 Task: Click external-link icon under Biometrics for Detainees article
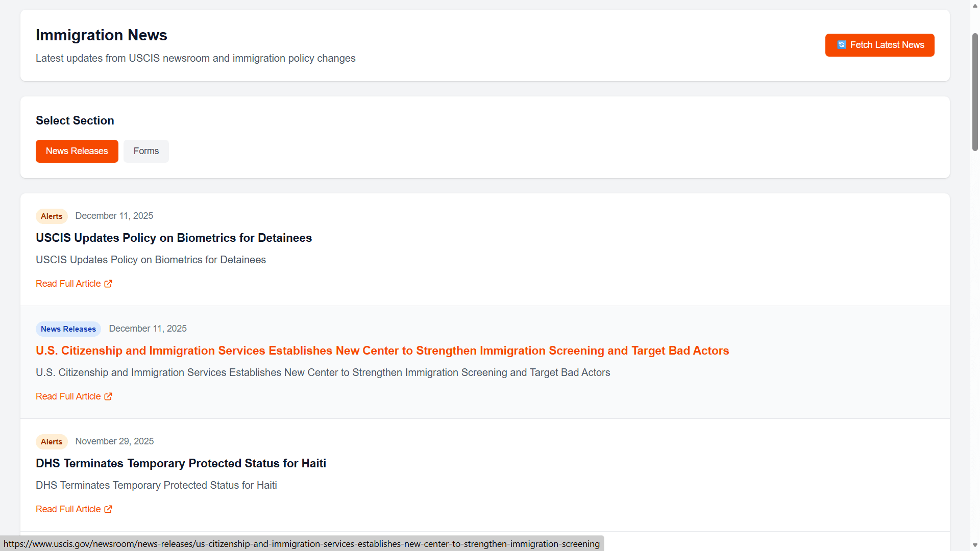108,284
